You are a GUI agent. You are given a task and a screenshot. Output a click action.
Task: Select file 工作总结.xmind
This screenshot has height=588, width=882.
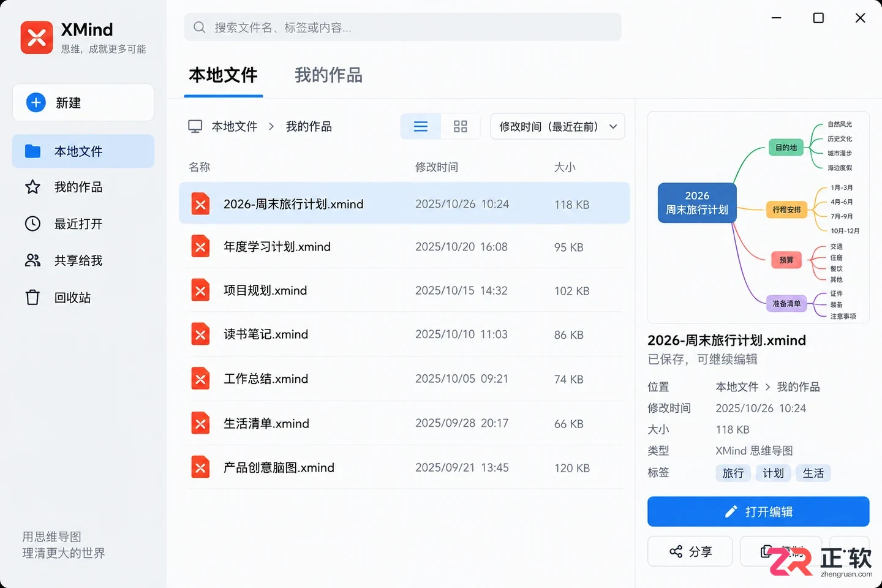404,379
